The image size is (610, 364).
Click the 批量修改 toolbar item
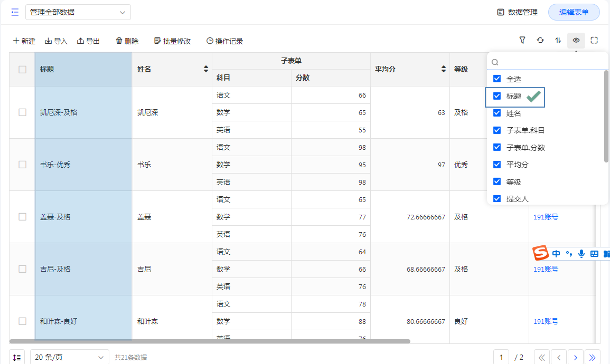click(172, 41)
